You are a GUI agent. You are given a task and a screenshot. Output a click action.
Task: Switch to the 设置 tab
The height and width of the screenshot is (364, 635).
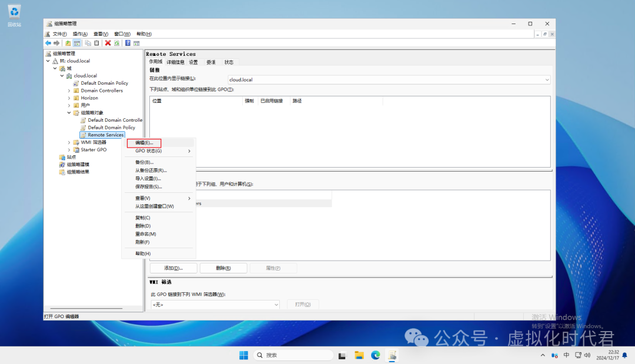(193, 62)
